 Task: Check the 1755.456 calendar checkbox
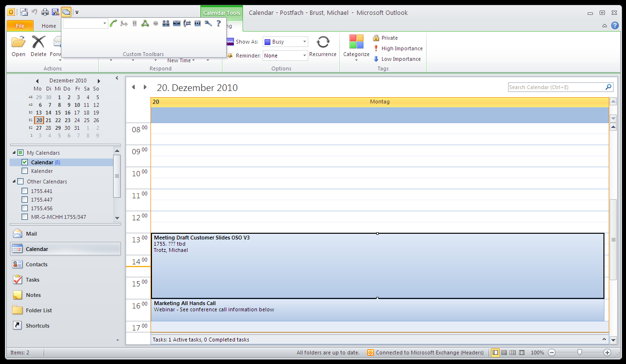(x=25, y=208)
